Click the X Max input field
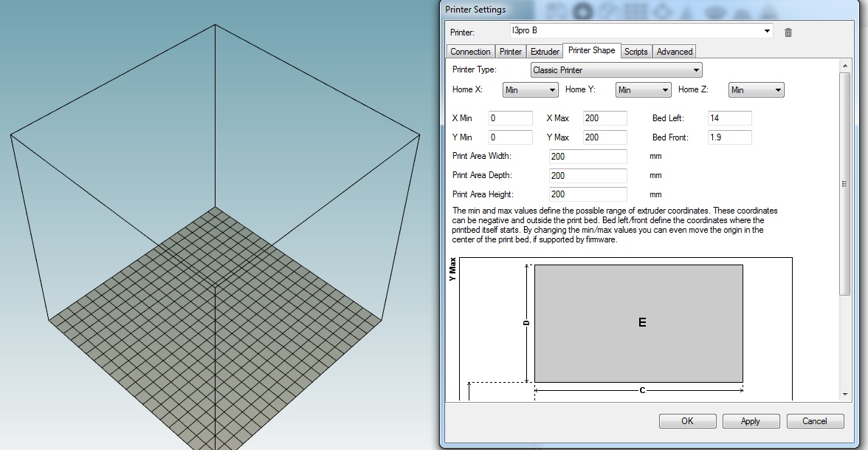Viewport: 868px width, 450px height. (605, 118)
